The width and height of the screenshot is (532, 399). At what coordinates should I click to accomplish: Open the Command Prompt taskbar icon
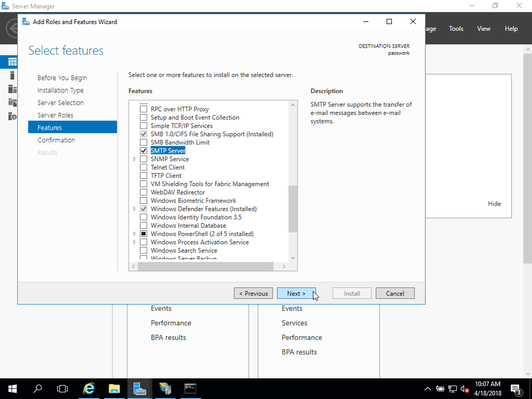[x=190, y=389]
